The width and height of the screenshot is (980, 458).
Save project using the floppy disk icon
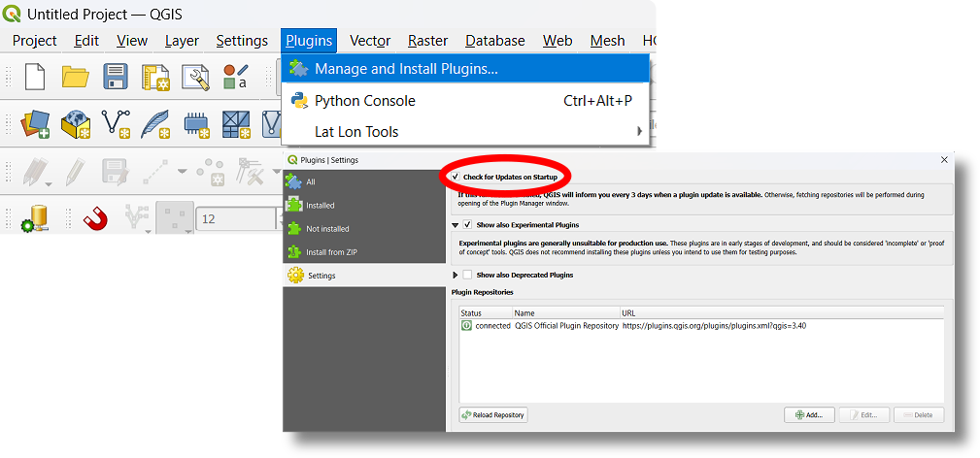click(x=116, y=77)
